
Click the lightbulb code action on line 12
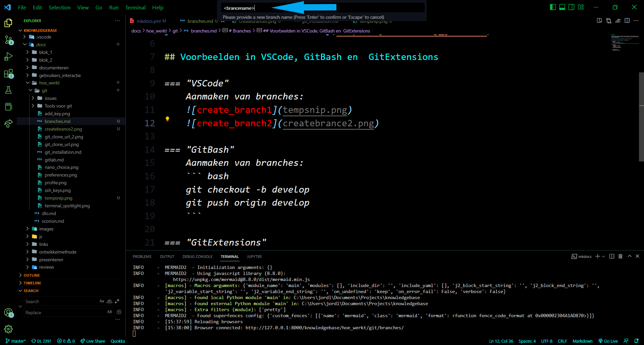pos(167,119)
